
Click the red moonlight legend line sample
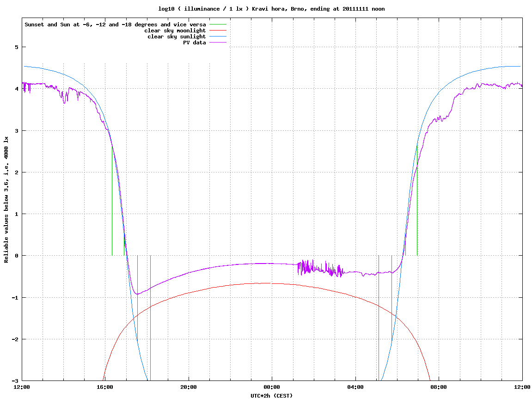tap(218, 31)
